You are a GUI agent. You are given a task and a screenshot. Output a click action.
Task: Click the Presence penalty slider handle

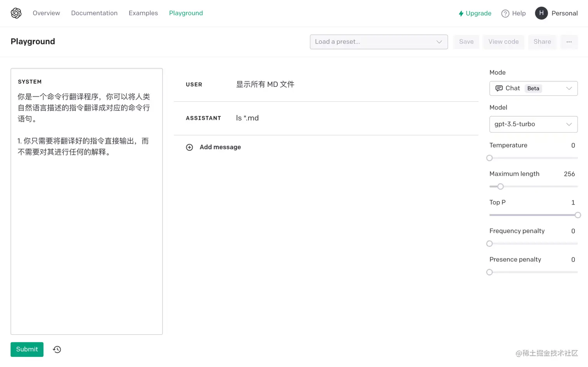click(x=490, y=273)
